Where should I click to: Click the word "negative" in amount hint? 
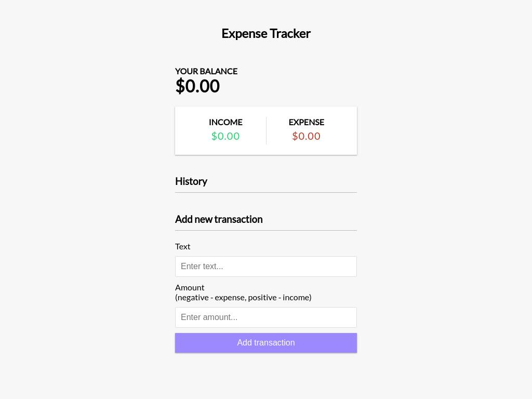click(x=193, y=297)
